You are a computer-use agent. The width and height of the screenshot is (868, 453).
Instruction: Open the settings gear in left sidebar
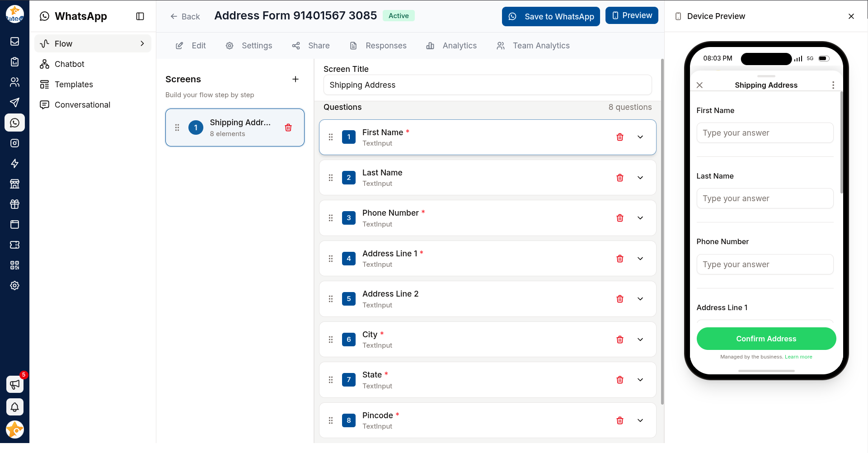(14, 285)
